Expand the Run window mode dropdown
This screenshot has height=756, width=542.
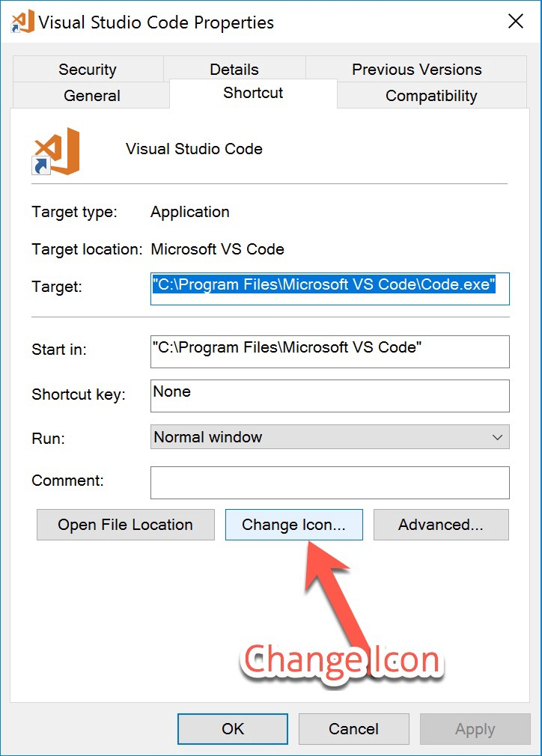pos(329,437)
